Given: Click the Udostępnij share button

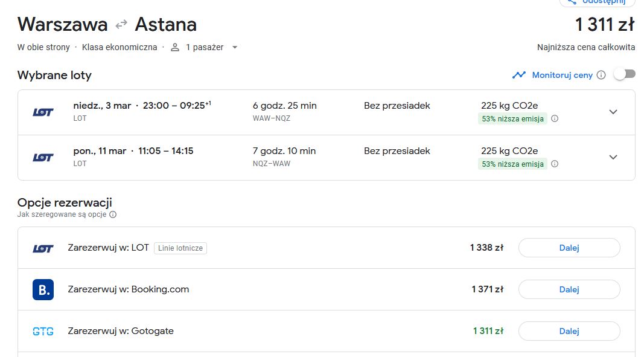Looking at the screenshot, I should [x=597, y=2].
